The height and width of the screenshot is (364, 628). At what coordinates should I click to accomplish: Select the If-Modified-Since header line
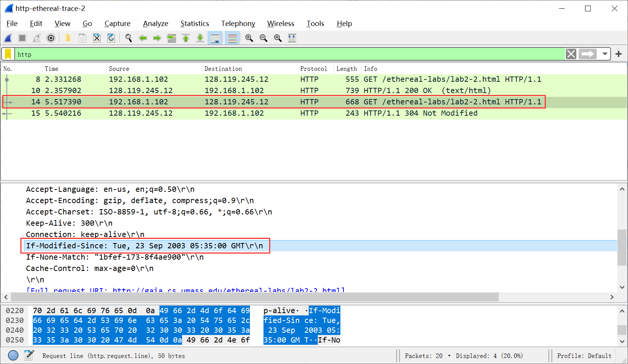(144, 246)
